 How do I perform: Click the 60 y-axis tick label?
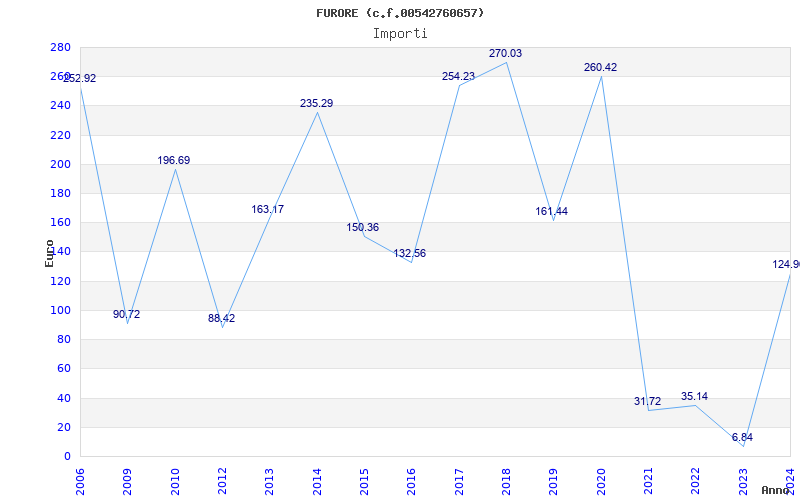point(63,368)
